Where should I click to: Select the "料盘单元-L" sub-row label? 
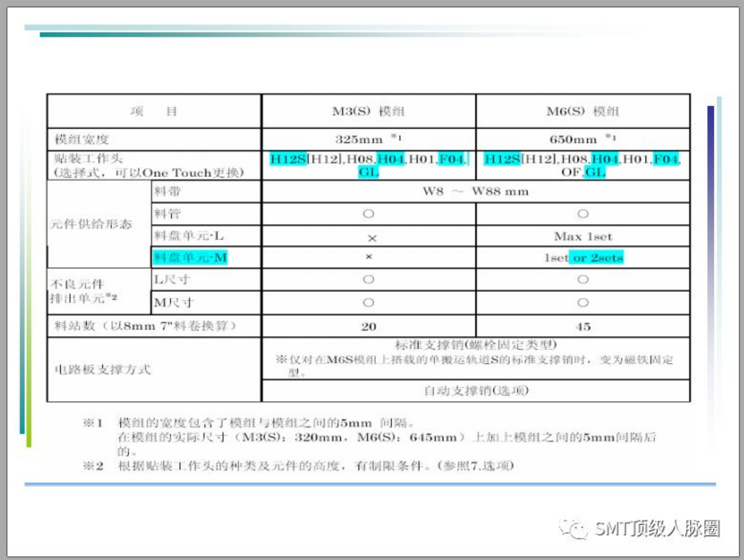pos(189,236)
